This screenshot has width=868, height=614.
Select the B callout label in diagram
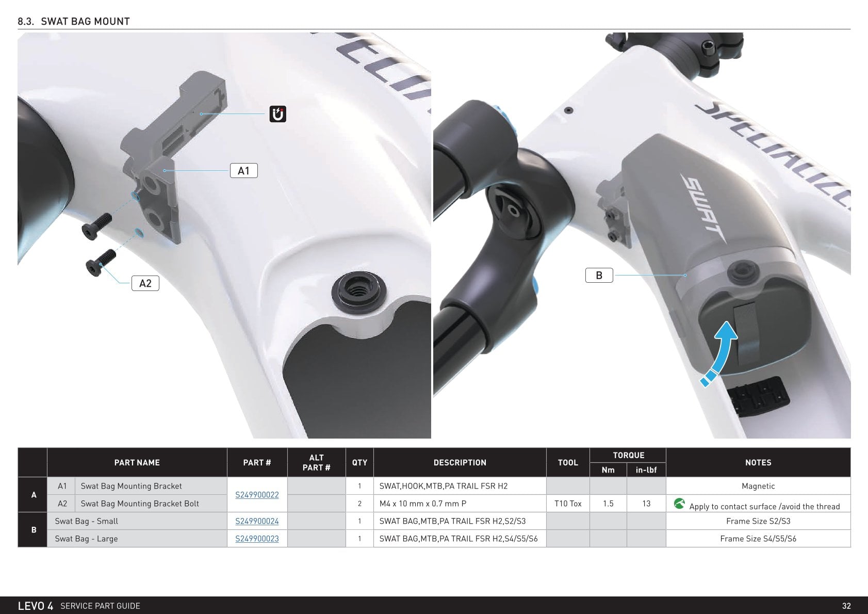coord(599,276)
